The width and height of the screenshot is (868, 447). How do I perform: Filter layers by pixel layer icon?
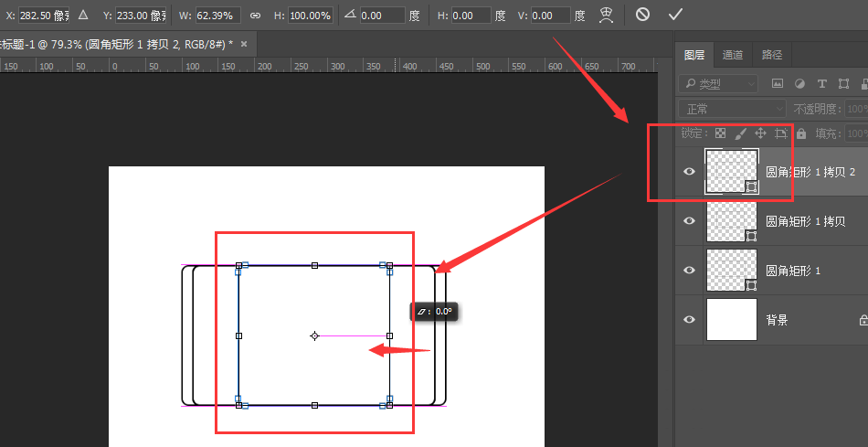click(x=778, y=83)
